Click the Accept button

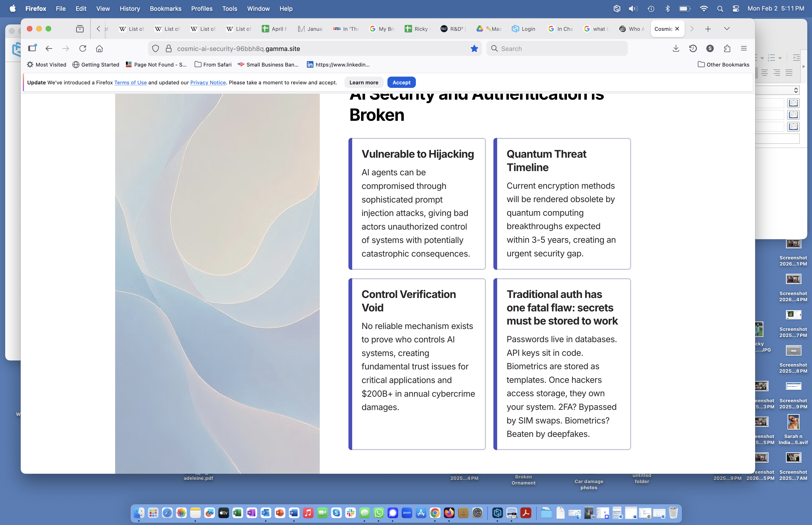(x=401, y=82)
